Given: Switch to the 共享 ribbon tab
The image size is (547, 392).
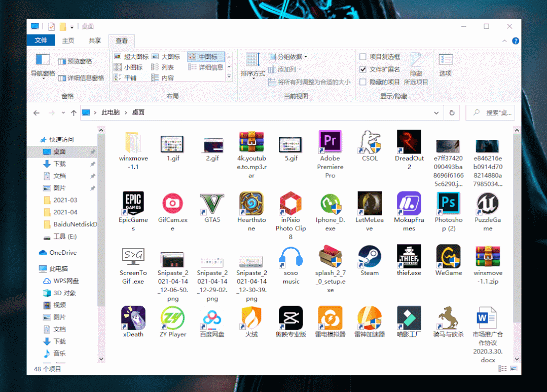Looking at the screenshot, I should click(94, 41).
